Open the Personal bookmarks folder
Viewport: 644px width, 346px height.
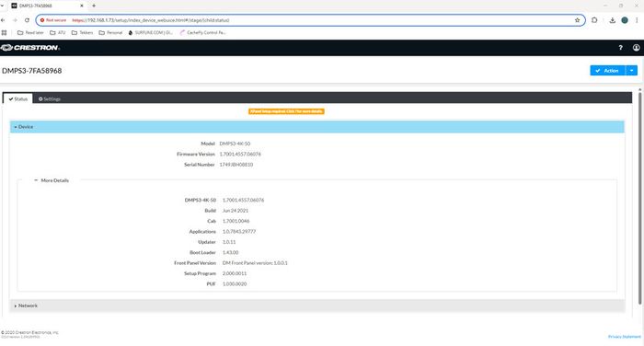coord(110,32)
